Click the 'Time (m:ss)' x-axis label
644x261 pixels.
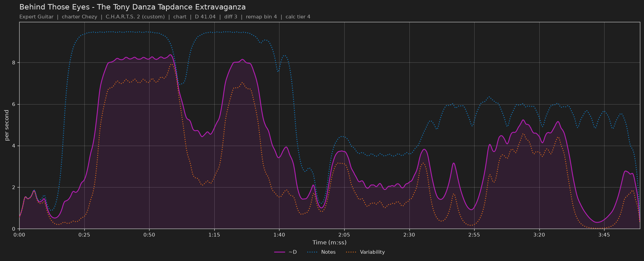(329, 242)
